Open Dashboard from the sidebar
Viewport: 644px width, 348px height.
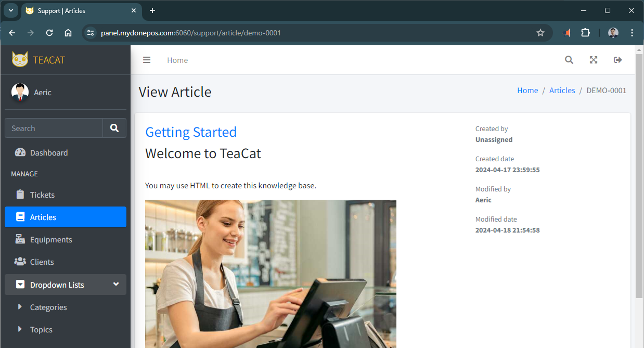[x=66, y=152]
